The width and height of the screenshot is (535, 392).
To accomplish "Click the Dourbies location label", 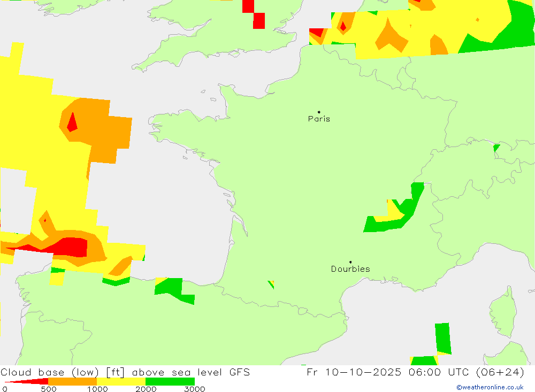I will coord(350,269).
